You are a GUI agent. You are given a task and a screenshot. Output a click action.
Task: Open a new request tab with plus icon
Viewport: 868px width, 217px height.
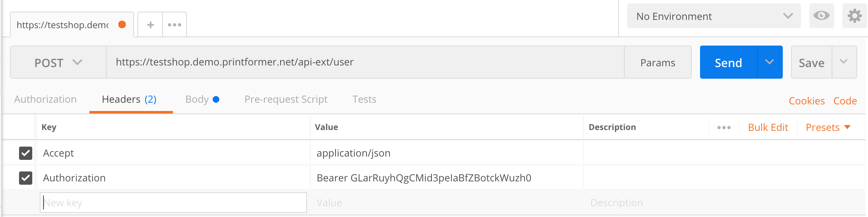pos(151,25)
